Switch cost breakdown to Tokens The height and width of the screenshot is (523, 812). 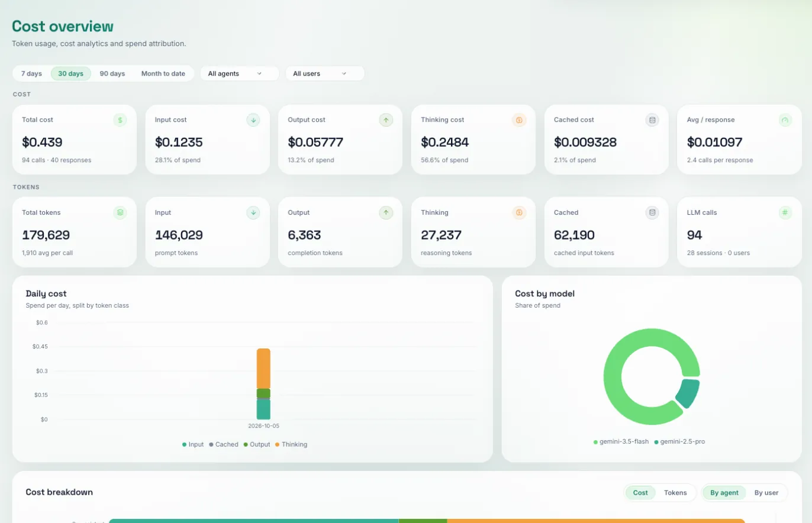coord(675,492)
